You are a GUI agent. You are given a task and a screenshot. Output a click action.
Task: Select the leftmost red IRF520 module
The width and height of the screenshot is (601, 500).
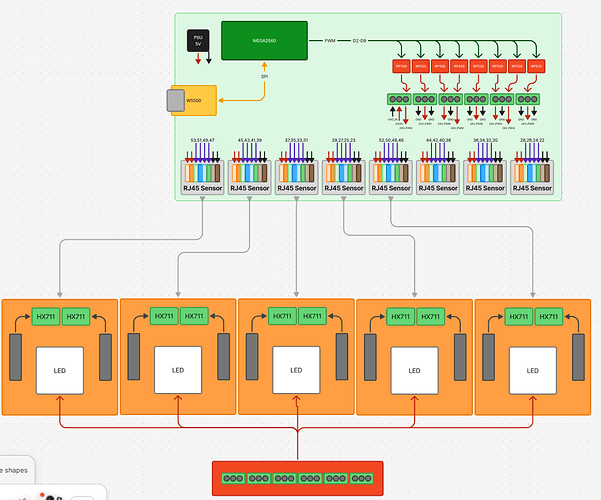point(401,66)
